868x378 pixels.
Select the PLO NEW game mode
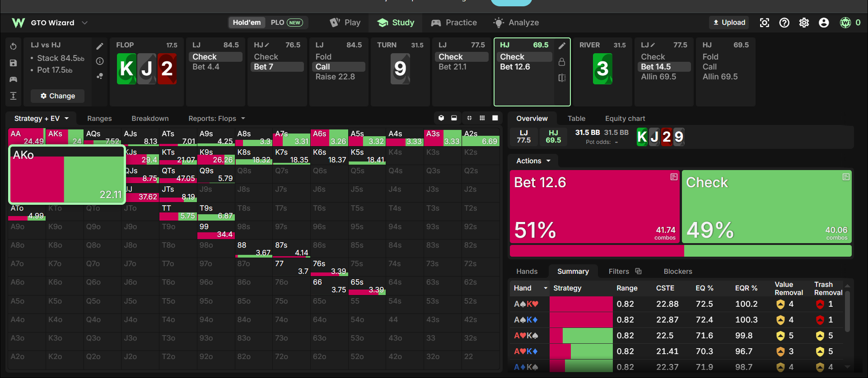tap(287, 23)
